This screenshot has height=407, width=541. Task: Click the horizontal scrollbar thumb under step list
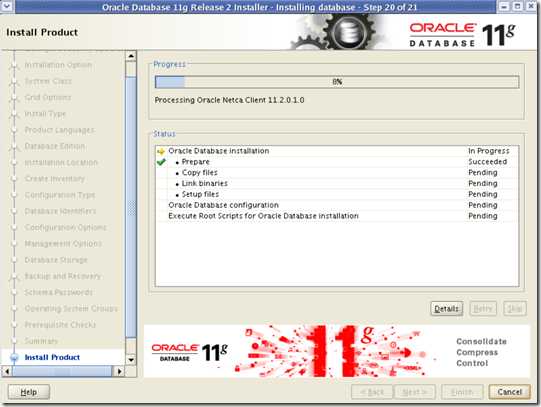click(62, 371)
